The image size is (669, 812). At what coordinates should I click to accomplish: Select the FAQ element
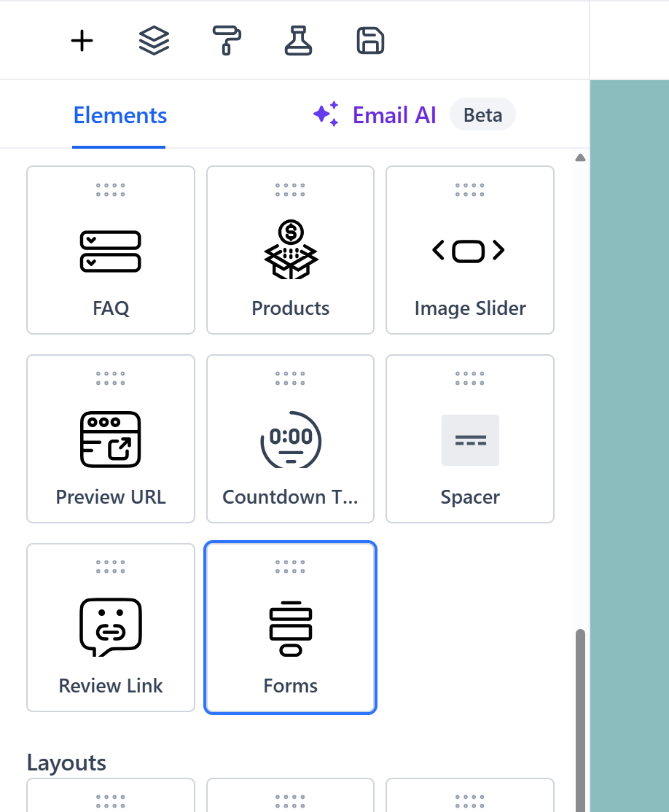110,250
